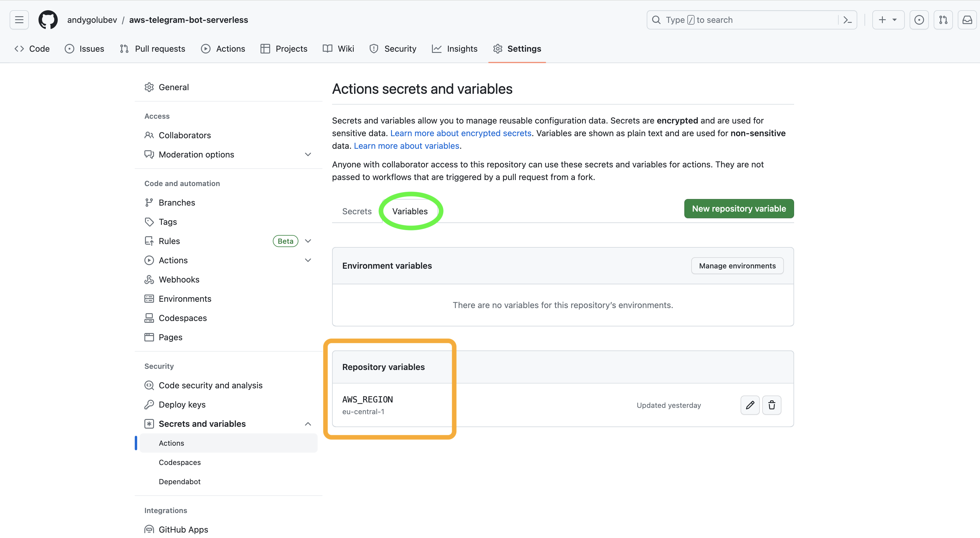Open the Wiki tab

pos(338,49)
